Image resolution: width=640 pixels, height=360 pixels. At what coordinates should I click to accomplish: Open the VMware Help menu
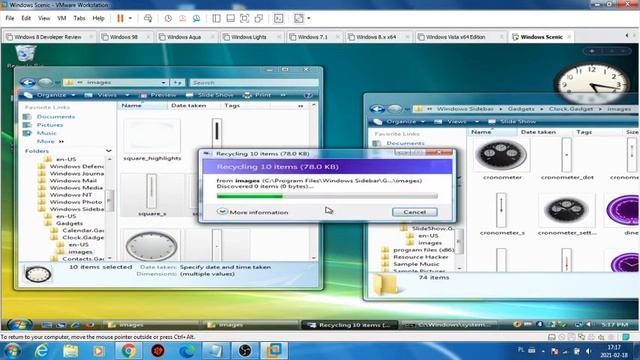coord(98,18)
